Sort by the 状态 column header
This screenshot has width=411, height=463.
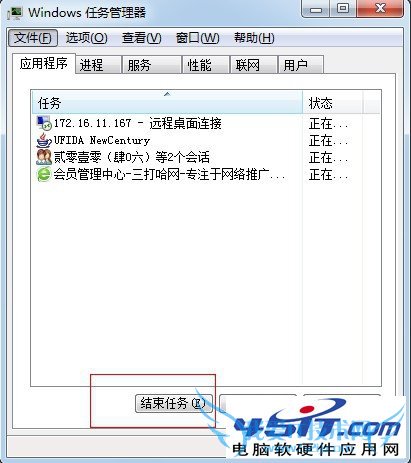tap(333, 102)
